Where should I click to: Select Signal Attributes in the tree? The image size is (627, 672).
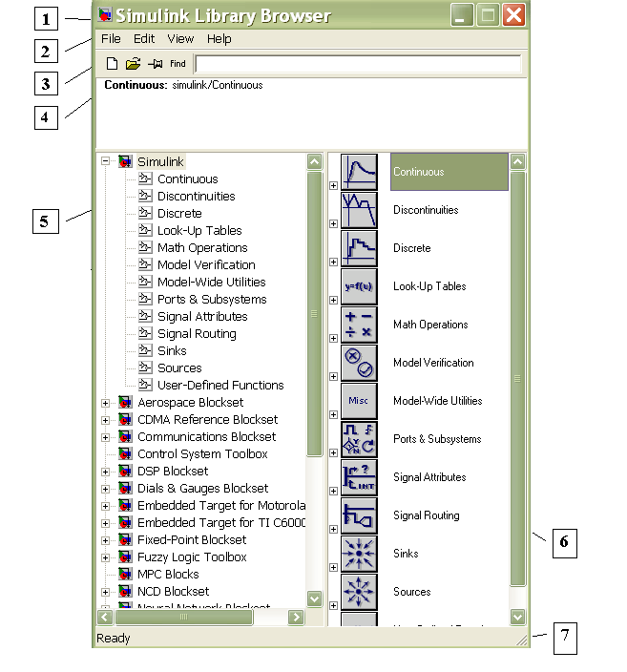(202, 316)
